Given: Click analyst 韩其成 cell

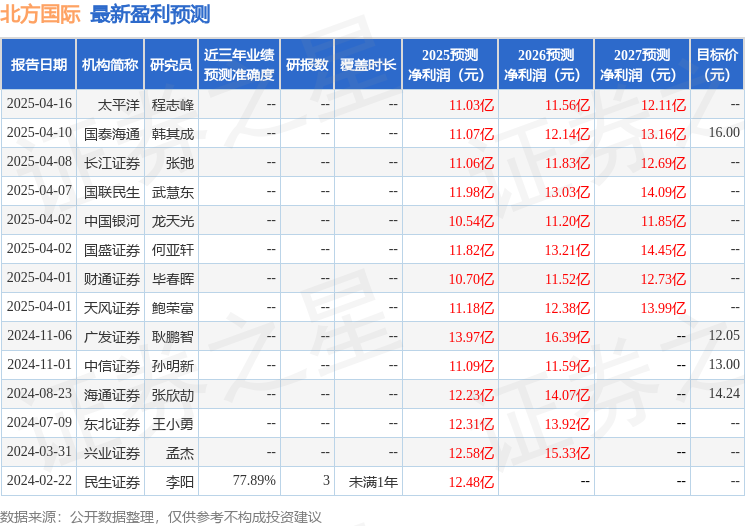Looking at the screenshot, I should click(x=173, y=134).
